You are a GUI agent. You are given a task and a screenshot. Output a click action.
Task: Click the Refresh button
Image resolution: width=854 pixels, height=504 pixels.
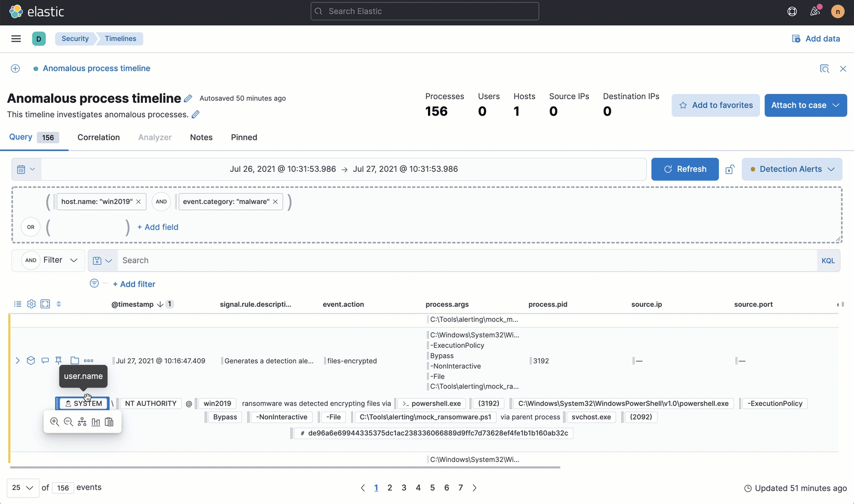pos(684,169)
